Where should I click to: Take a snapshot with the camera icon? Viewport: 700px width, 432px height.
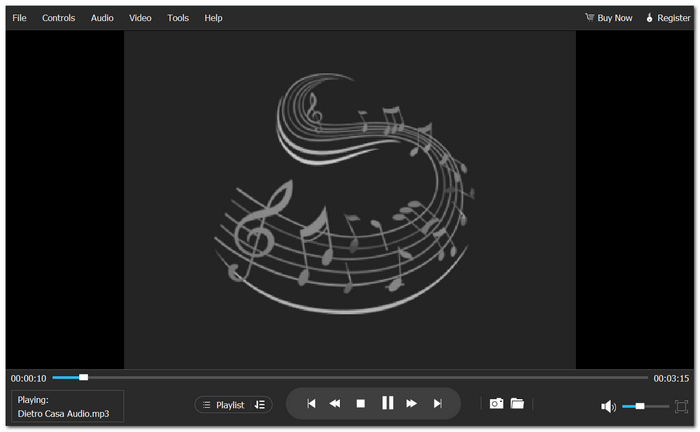pos(496,403)
